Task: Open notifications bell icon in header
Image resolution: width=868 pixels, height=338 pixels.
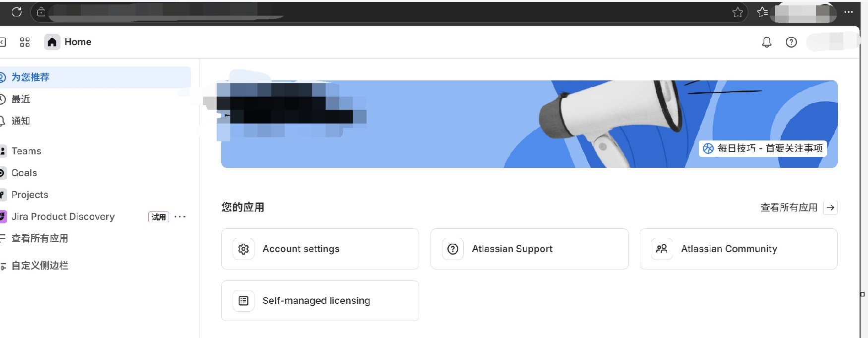Action: point(767,42)
